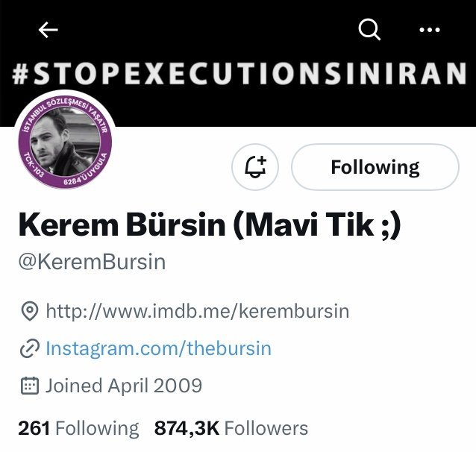The image size is (476, 452).
Task: Click the purple İstanbul Sözleşmesi avatar ring
Action: coord(65,103)
